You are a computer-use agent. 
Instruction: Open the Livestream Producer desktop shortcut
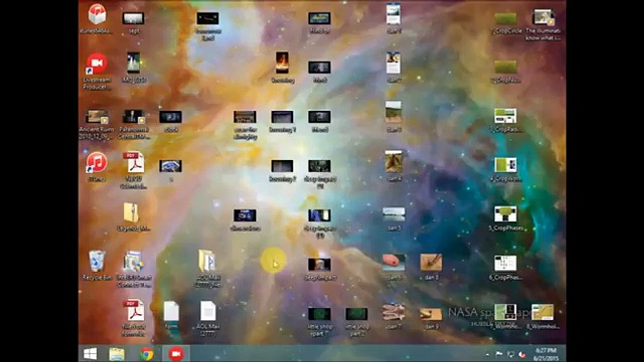(x=96, y=64)
